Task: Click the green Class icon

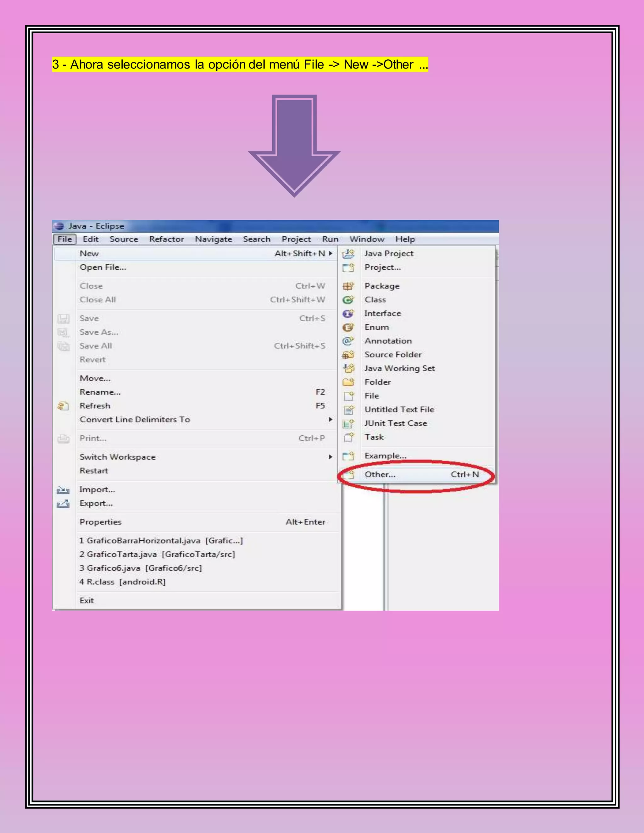Action: pos(348,300)
